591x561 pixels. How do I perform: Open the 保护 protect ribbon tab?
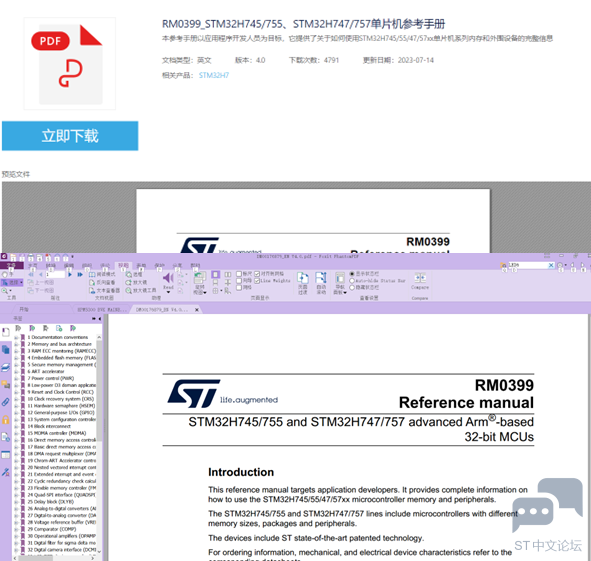click(159, 265)
